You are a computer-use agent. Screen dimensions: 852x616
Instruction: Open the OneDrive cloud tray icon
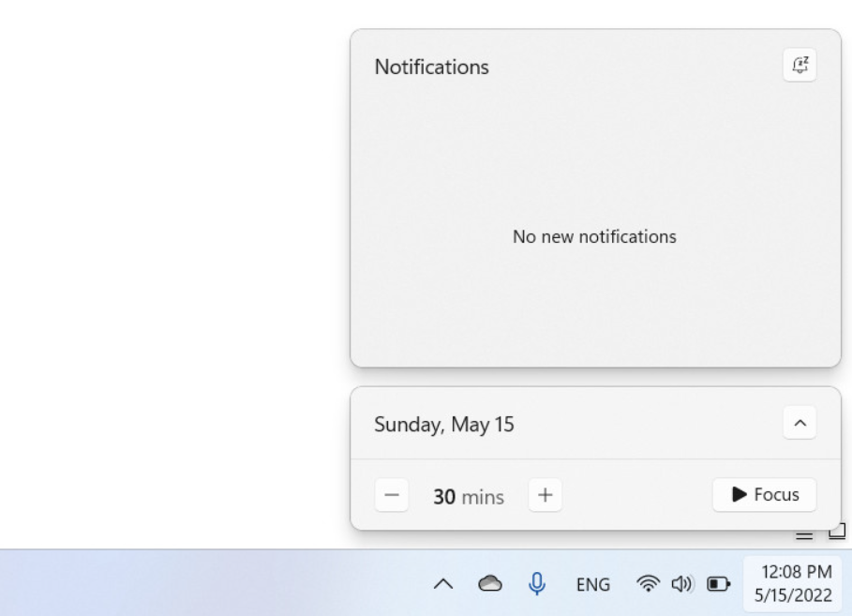point(490,585)
